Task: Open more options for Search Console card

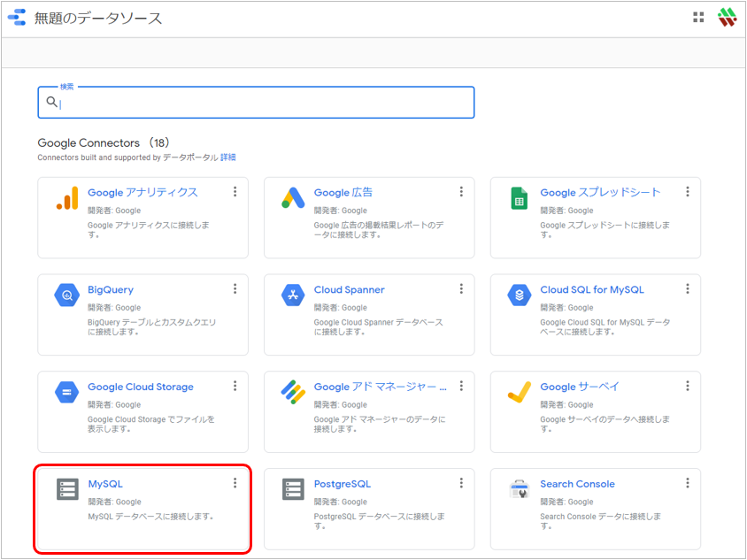Action: (688, 483)
